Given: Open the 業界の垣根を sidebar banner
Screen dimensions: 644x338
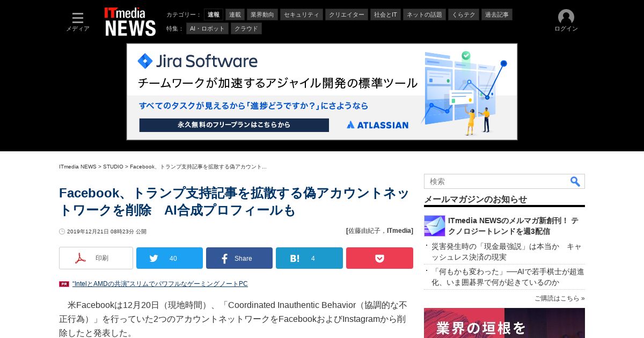Looking at the screenshot, I should [x=504, y=323].
